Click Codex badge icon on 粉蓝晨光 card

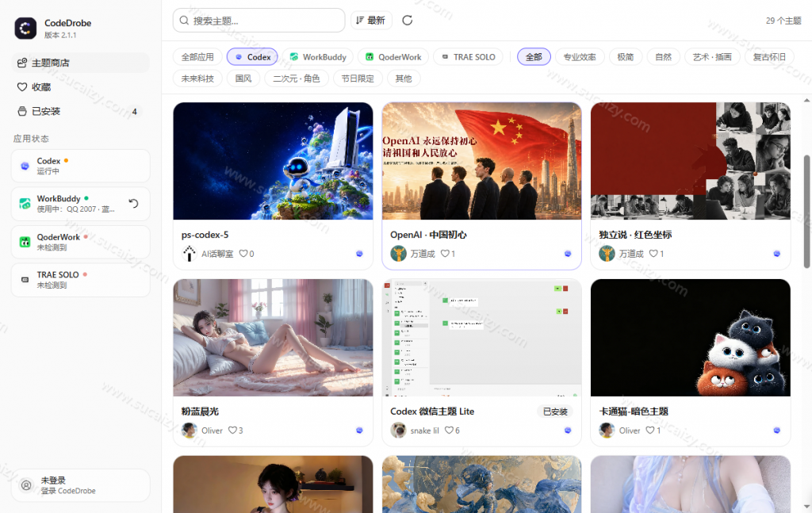pos(359,431)
